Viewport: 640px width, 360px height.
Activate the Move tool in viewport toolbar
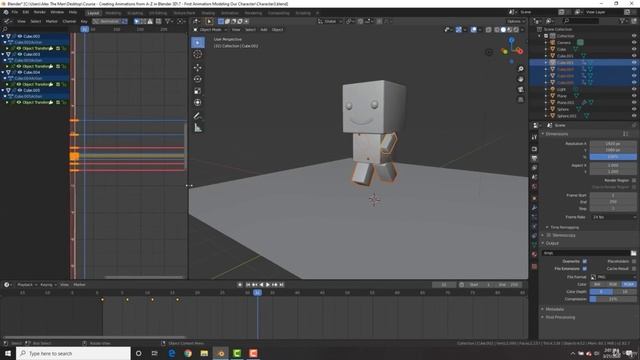198,67
